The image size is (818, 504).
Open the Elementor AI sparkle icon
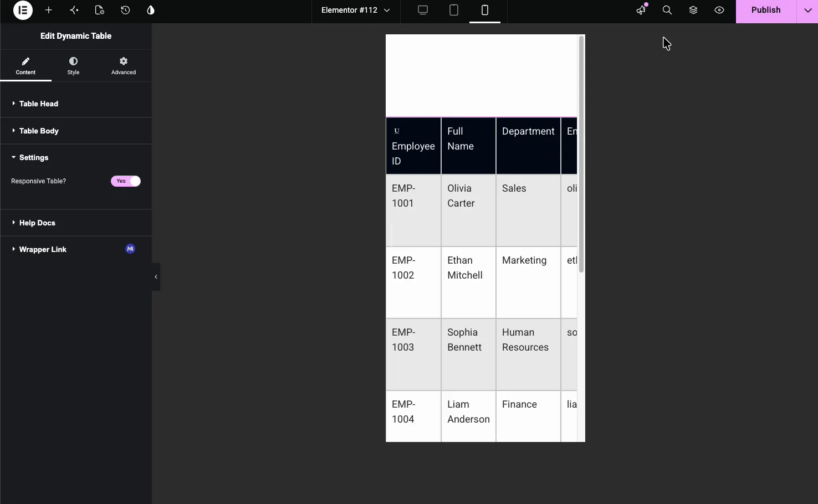(x=74, y=11)
